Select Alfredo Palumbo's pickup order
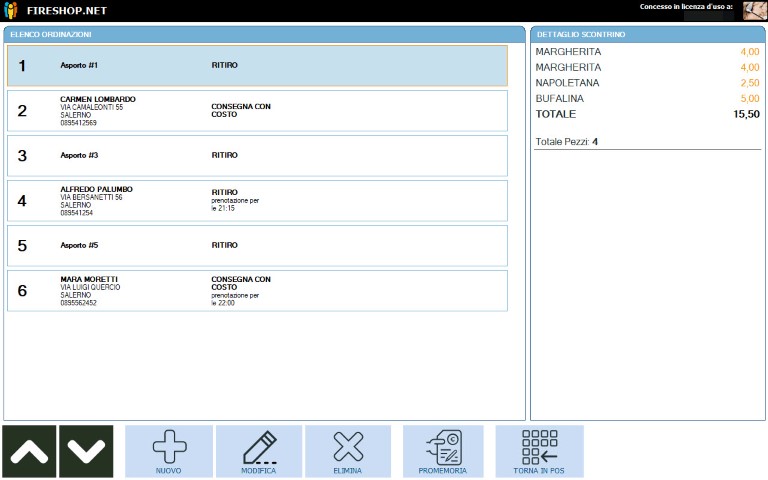768x480 pixels. click(257, 200)
